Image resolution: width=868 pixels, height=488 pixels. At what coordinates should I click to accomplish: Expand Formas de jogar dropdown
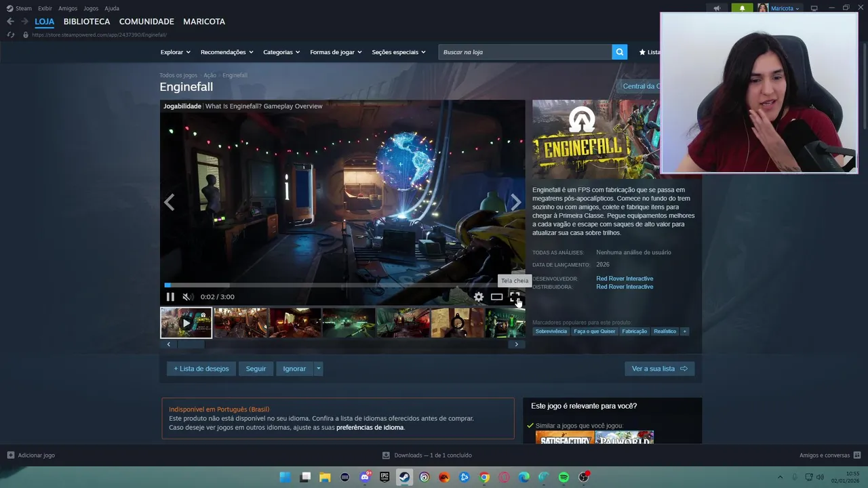336,52
